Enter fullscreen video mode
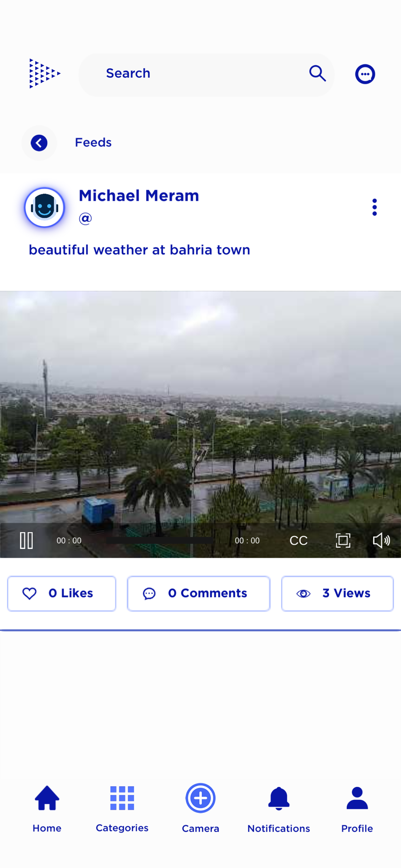Image resolution: width=401 pixels, height=868 pixels. tap(343, 540)
